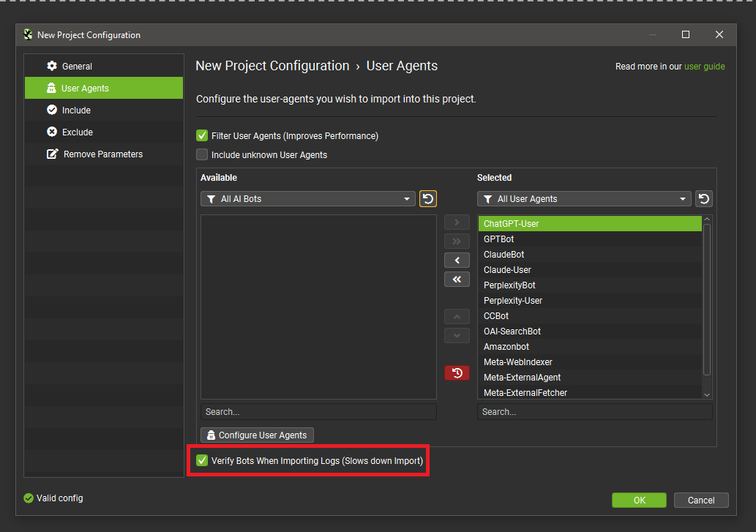This screenshot has height=532, width=756.
Task: Open the General settings section
Action: pos(104,66)
